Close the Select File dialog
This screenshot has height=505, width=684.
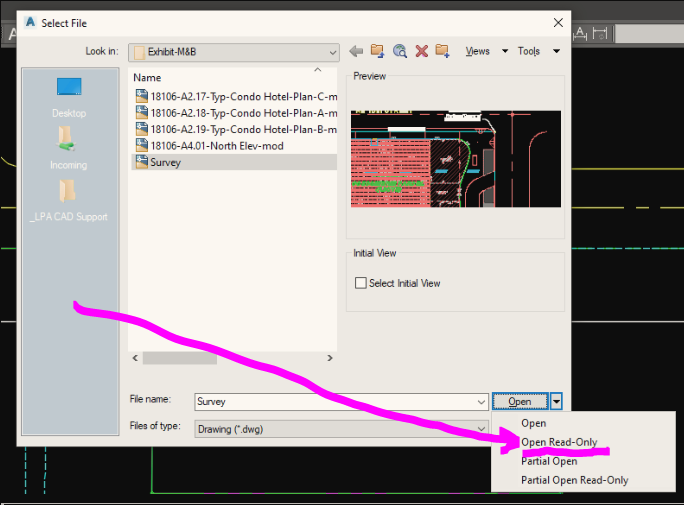tap(558, 23)
